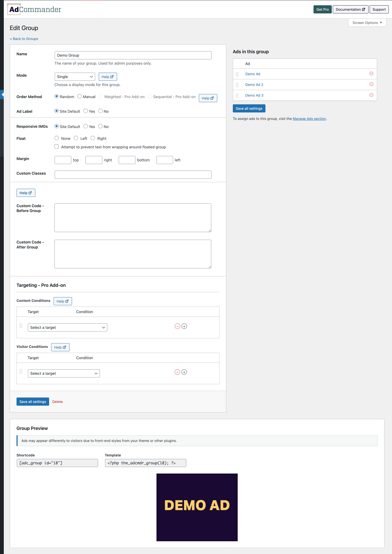
Task: Grab the drag handle for Demo Ad
Action: point(237,74)
